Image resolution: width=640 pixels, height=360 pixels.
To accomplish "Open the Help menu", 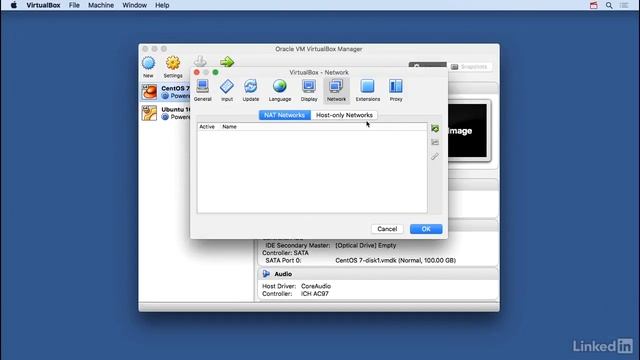I will coord(162,5).
